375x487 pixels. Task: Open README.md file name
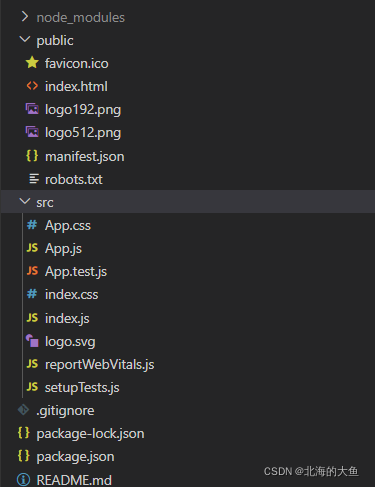[74, 480]
